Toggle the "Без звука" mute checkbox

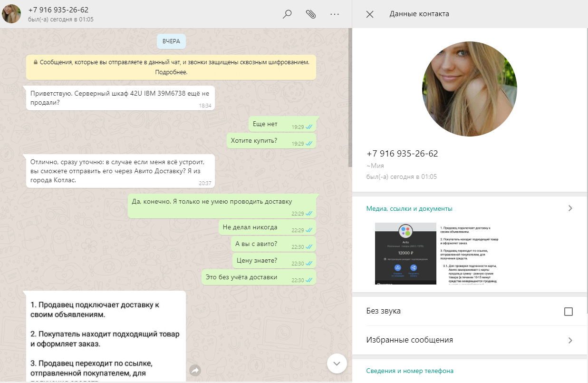(568, 312)
